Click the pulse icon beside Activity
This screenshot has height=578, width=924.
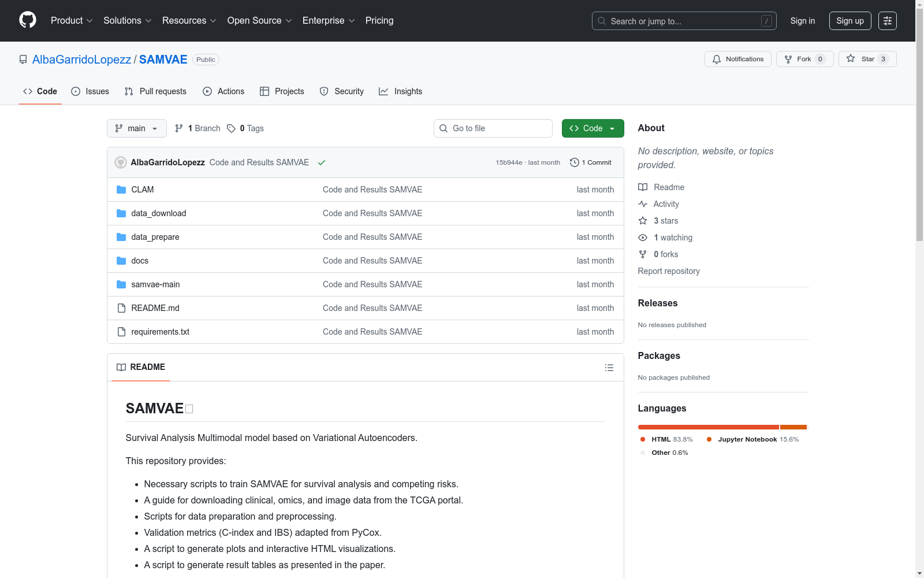tap(643, 204)
